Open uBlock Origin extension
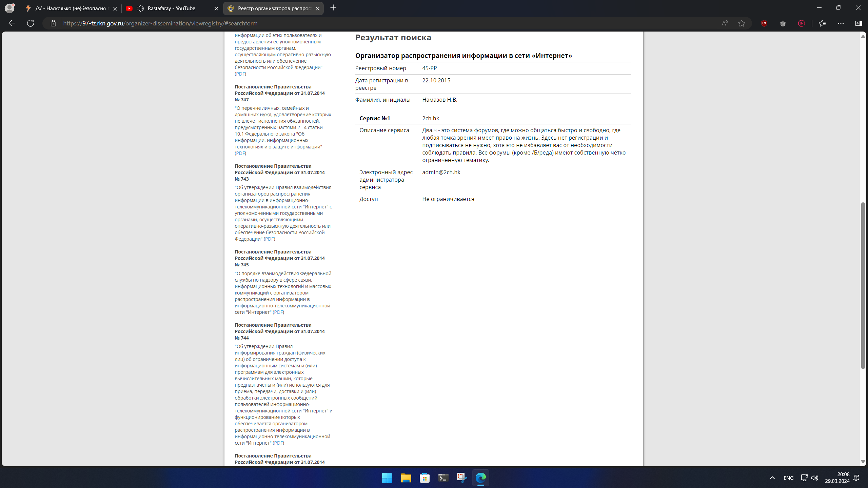The width and height of the screenshot is (868, 488). [764, 23]
